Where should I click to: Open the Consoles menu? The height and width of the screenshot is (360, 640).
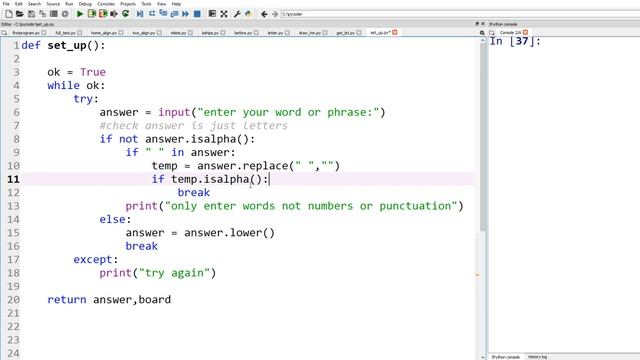(106, 4)
